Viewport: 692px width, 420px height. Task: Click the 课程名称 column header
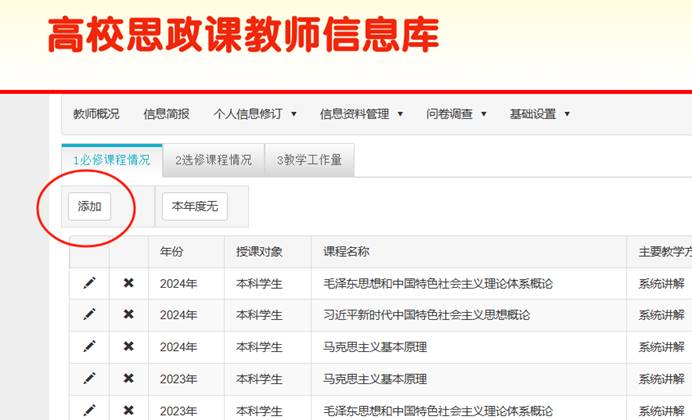coord(346,251)
